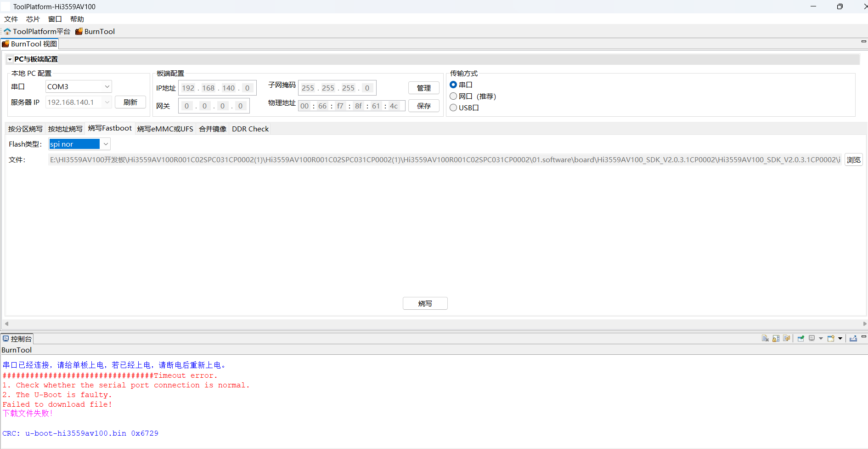Click the Open Console new-window icon

tap(831, 339)
